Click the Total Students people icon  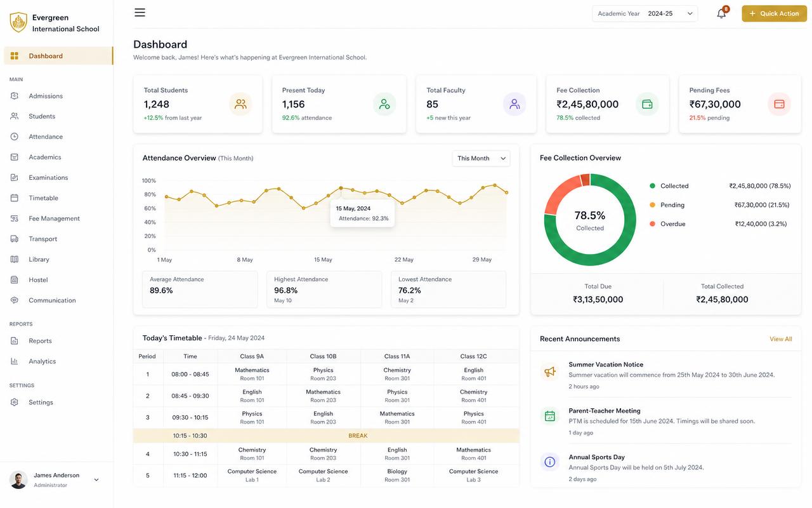(x=240, y=104)
